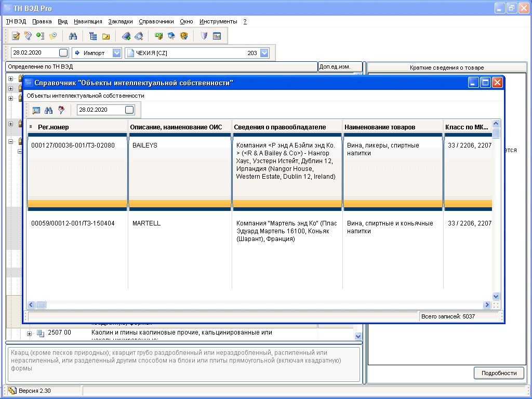Click the ТН ВЭД Pro application title icon

click(x=8, y=8)
